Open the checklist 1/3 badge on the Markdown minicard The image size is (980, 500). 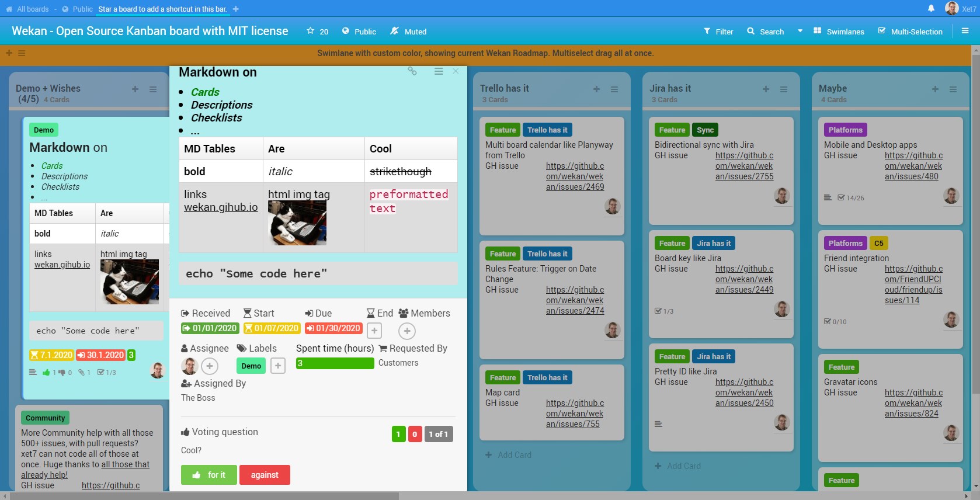tap(106, 372)
